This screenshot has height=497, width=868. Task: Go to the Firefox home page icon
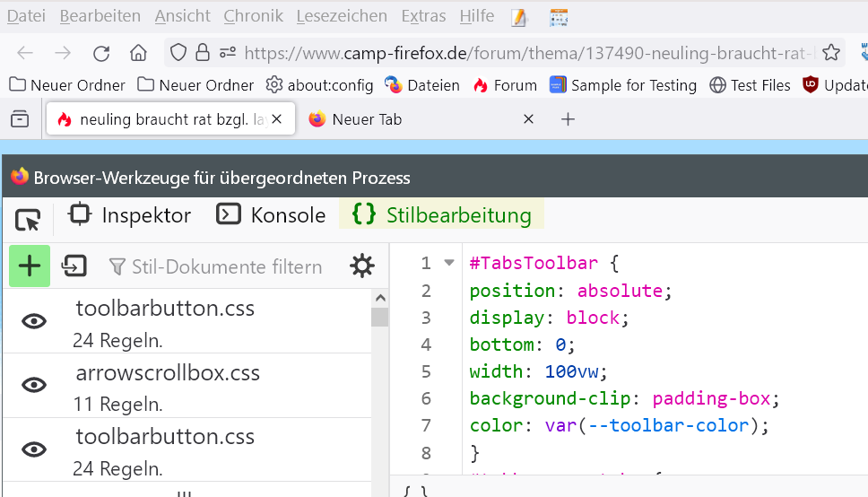coord(138,53)
